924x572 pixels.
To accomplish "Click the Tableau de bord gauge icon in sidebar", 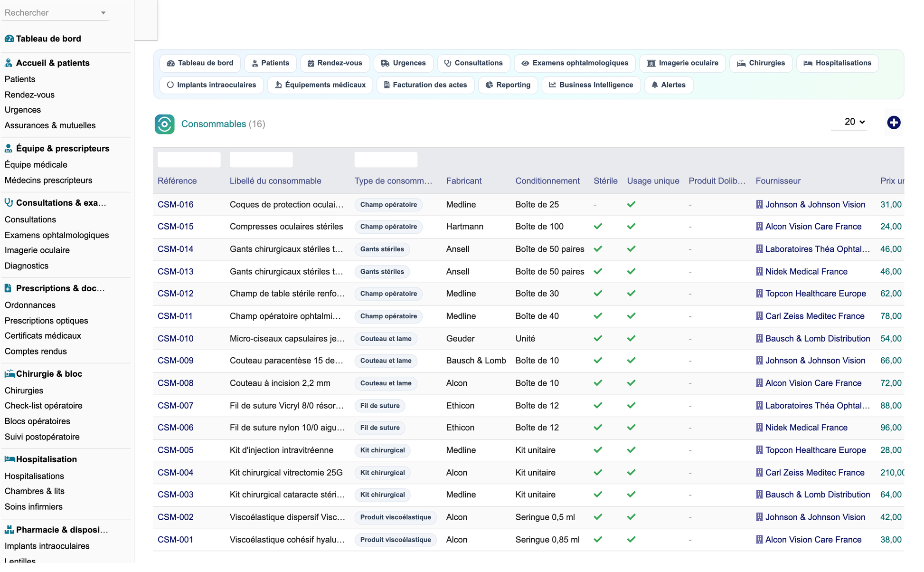I will [9, 38].
